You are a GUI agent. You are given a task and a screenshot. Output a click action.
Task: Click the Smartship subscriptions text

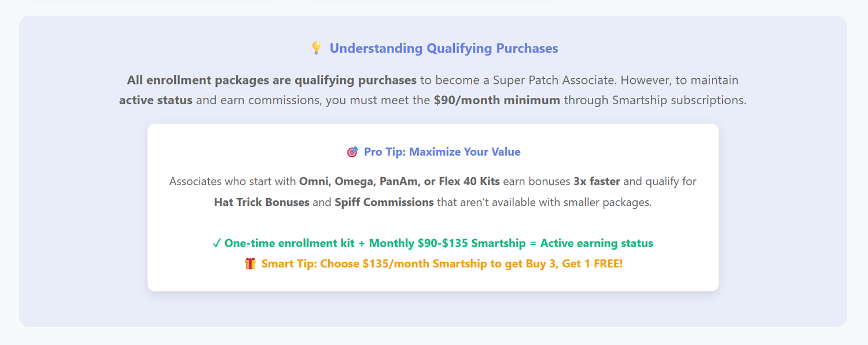click(x=655, y=100)
